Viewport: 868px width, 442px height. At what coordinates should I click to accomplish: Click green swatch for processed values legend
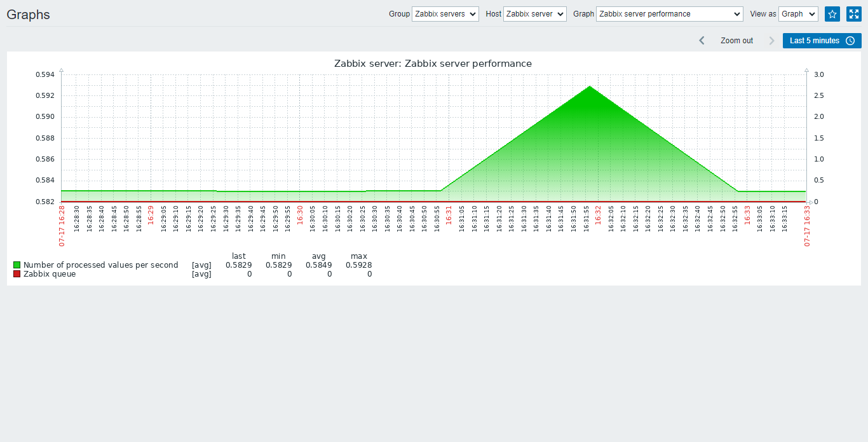point(17,265)
